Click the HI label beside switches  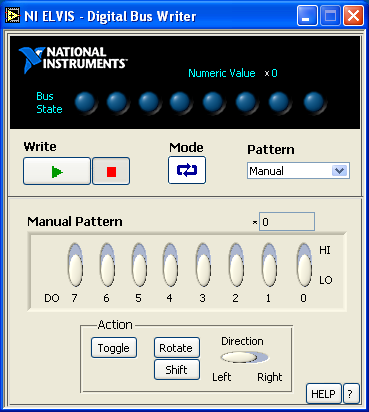[325, 250]
